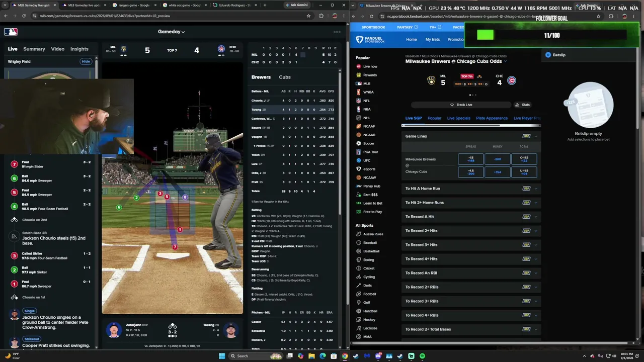Open UFC in FanDuel sidebar
Image resolution: width=644 pixels, height=362 pixels.
tap(367, 160)
